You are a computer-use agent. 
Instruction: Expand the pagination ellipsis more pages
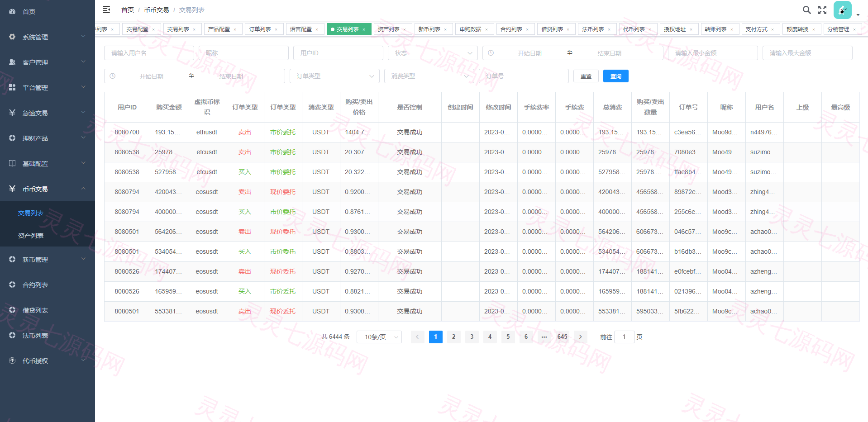click(544, 337)
